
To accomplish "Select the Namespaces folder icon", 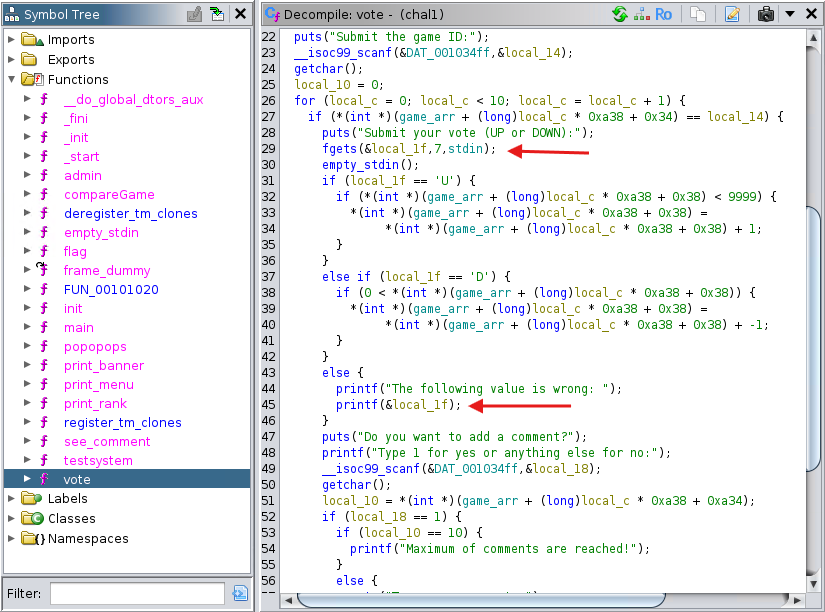I will (33, 538).
